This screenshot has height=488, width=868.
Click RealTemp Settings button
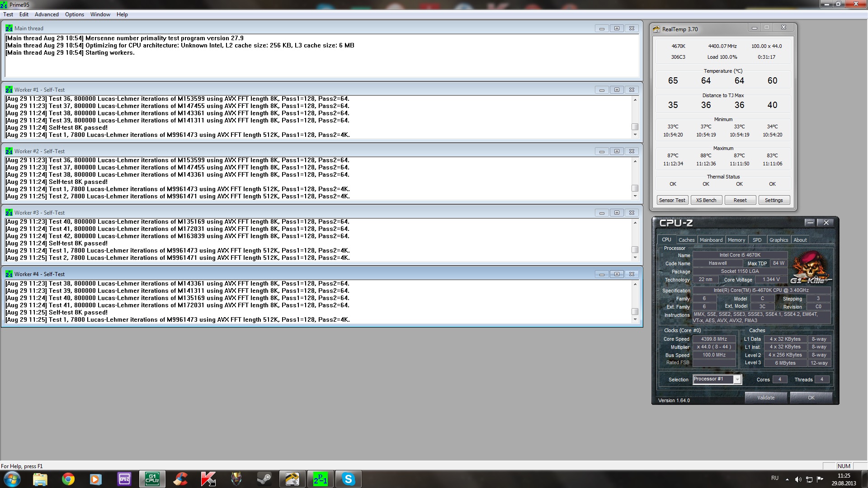tap(774, 200)
